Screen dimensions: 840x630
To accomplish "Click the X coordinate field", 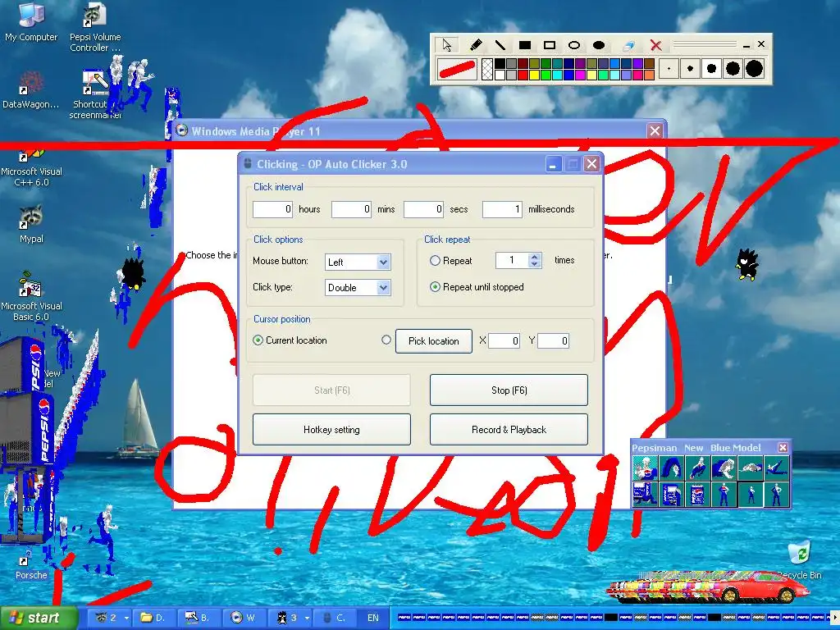I will (504, 340).
